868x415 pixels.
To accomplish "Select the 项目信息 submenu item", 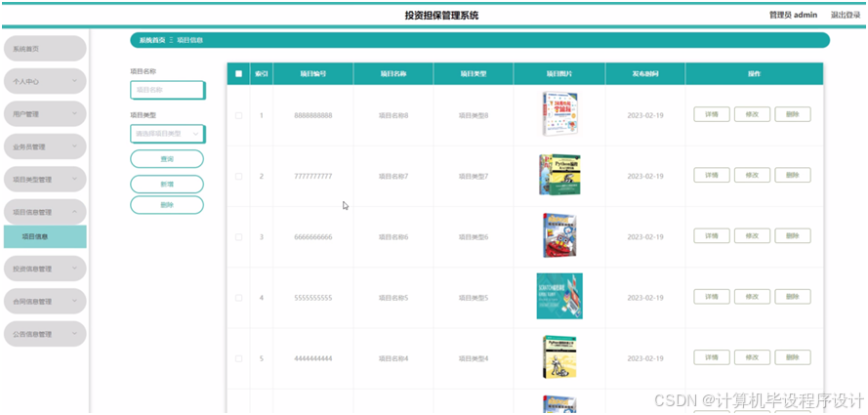I will (45, 237).
